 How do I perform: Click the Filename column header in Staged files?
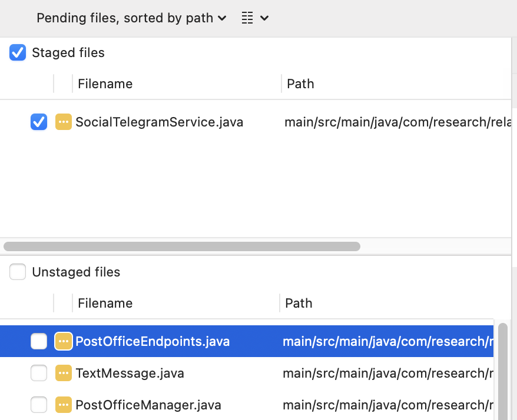(105, 84)
